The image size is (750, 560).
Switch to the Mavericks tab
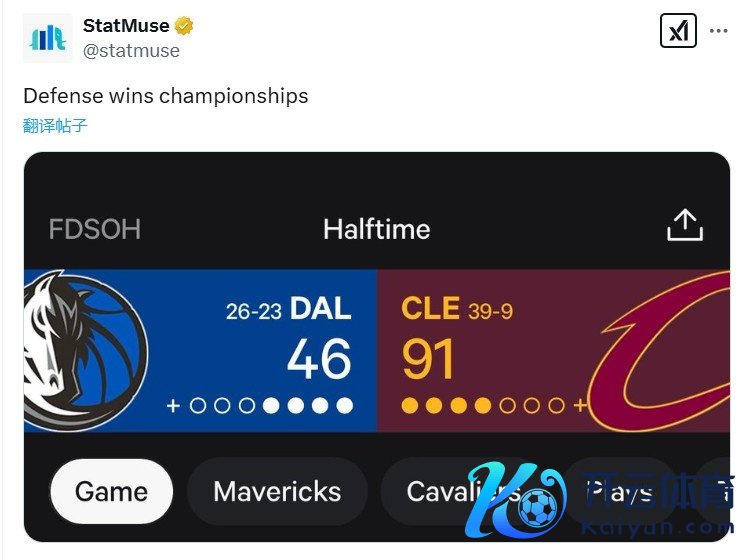277,492
